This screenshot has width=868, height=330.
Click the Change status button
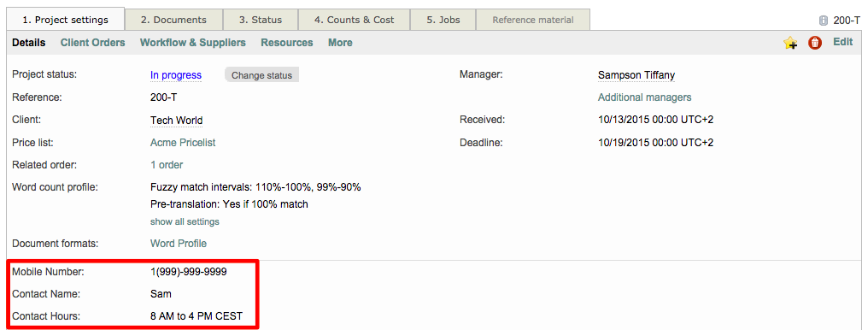click(x=261, y=75)
